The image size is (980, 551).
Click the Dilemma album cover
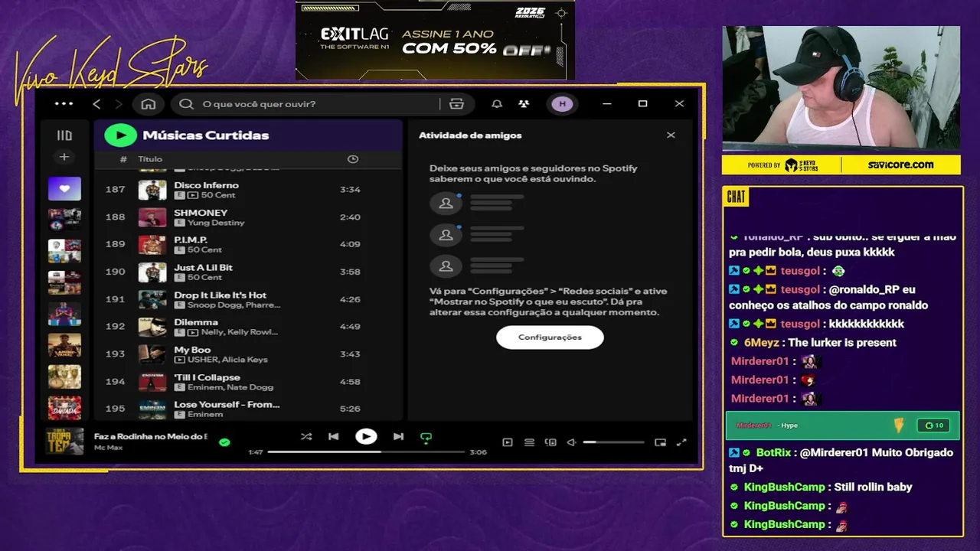pos(152,327)
